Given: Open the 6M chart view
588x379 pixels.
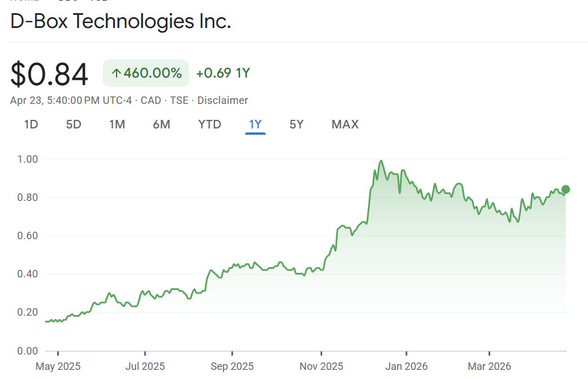Looking at the screenshot, I should click(162, 124).
